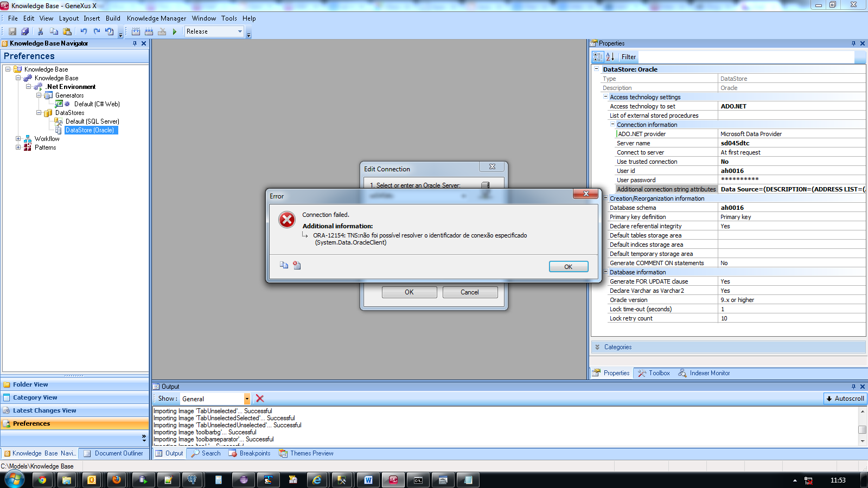This screenshot has width=868, height=488.
Task: Copy error message icon in Error dialog
Action: click(x=284, y=265)
